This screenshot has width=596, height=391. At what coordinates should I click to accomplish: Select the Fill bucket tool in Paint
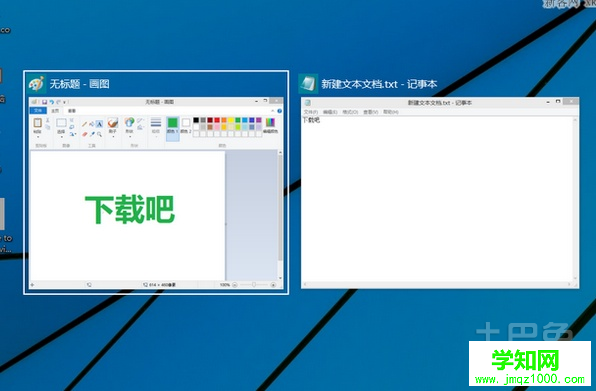tap(92, 124)
